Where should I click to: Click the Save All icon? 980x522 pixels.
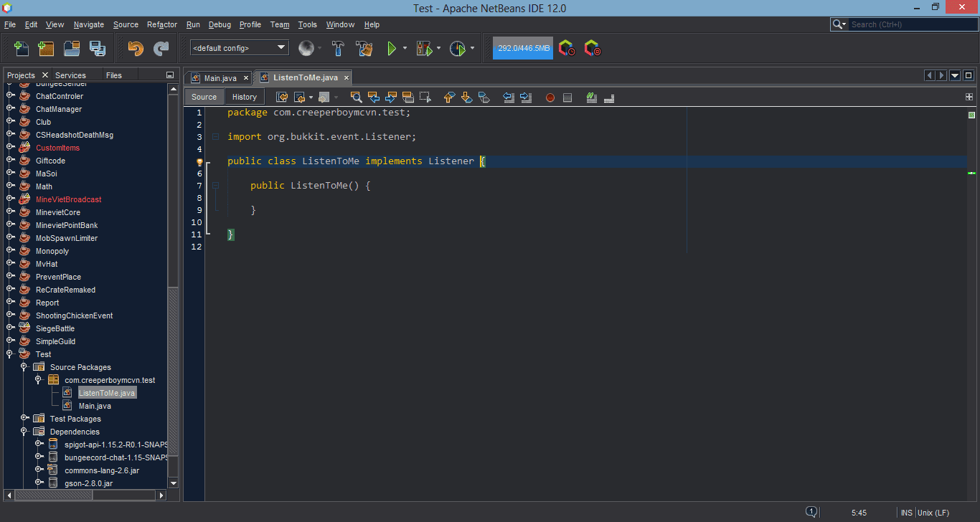point(97,49)
